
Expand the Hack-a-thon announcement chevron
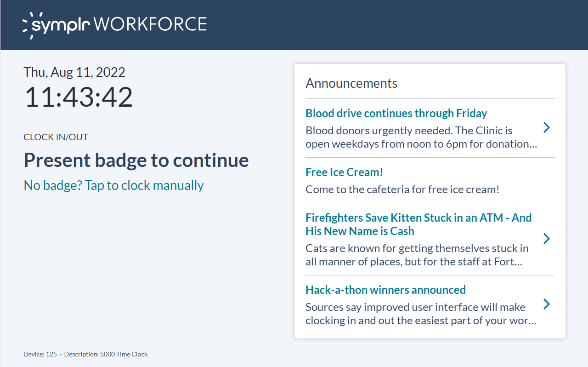click(546, 304)
